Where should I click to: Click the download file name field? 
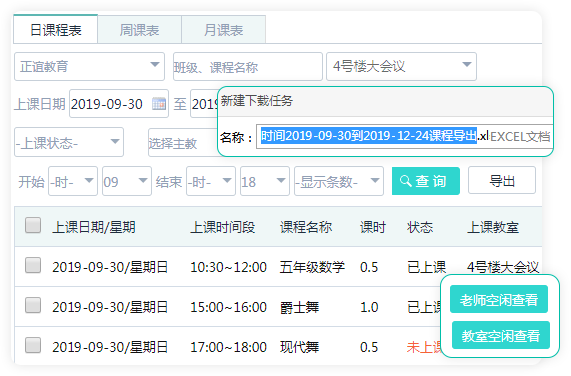click(404, 136)
